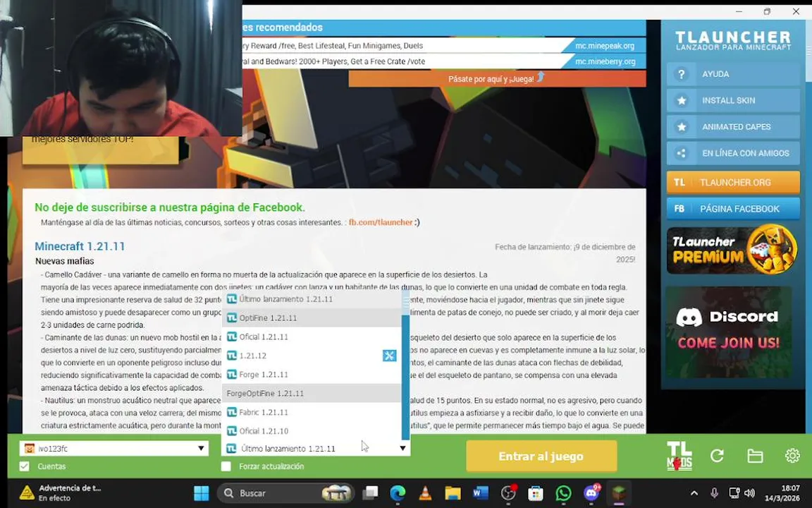Viewport: 812px width, 508px height.
Task: Click Discord Come Join Us banner
Action: click(x=729, y=332)
